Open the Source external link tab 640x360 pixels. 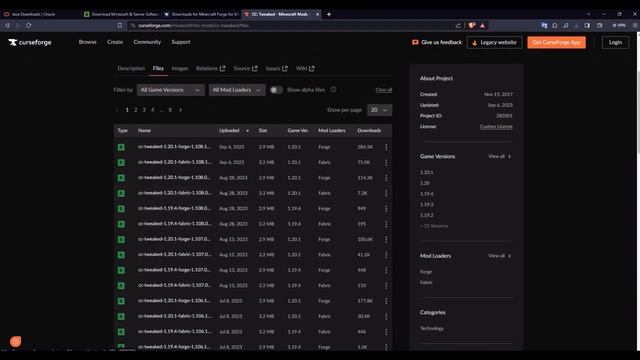(x=245, y=69)
